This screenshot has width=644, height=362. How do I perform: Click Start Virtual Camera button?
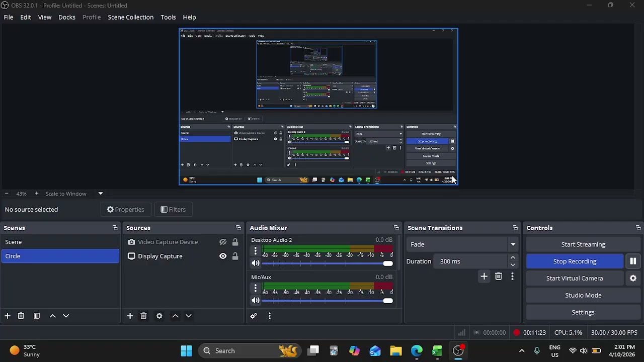point(575,278)
